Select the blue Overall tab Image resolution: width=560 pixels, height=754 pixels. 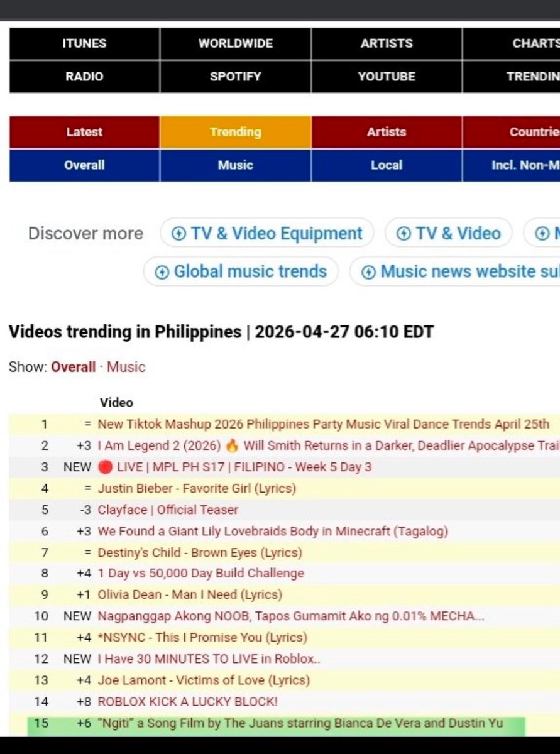pos(85,165)
